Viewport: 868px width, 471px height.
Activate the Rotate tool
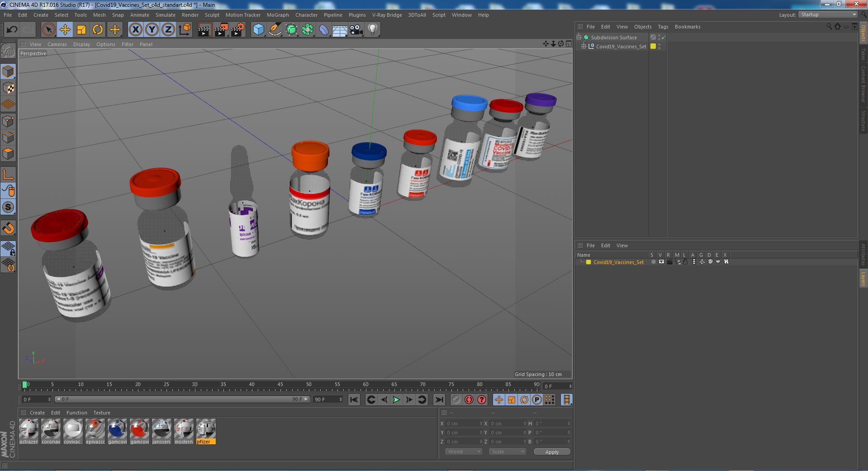coord(98,30)
